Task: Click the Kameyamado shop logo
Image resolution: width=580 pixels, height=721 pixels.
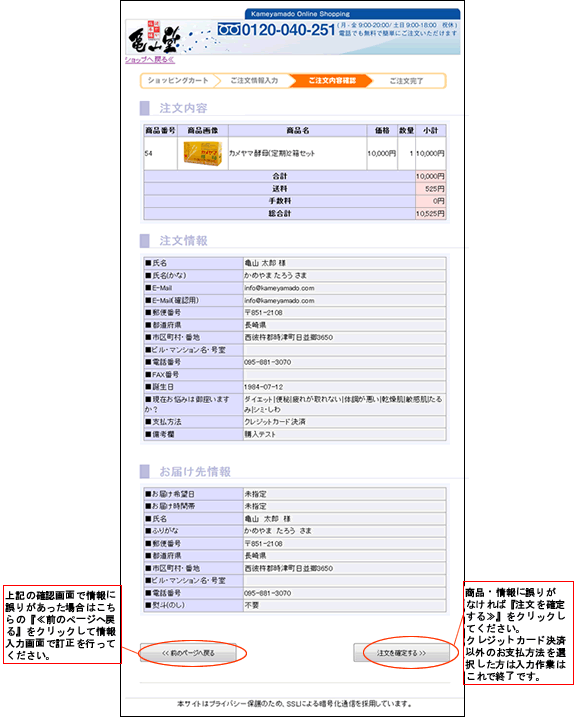Action: click(x=154, y=37)
